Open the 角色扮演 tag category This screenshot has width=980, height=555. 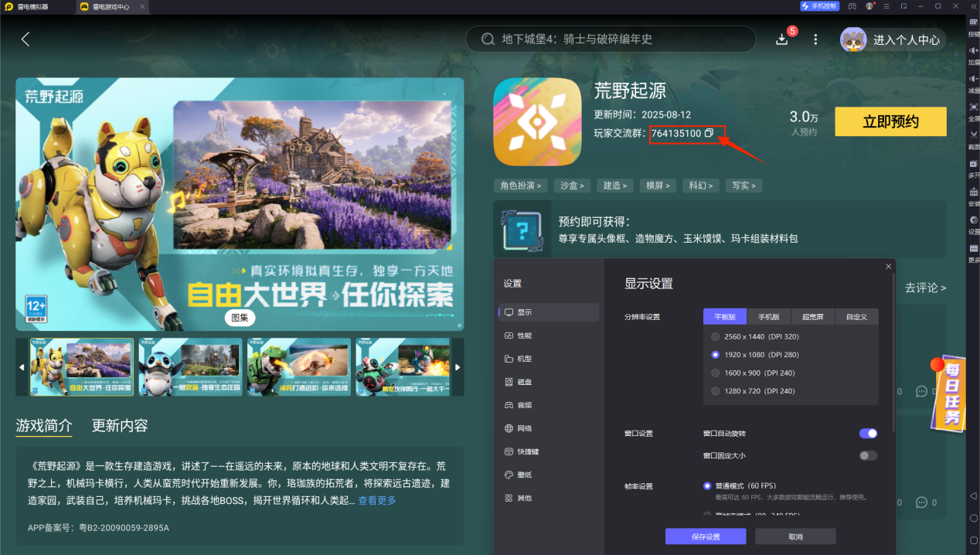[x=521, y=186]
